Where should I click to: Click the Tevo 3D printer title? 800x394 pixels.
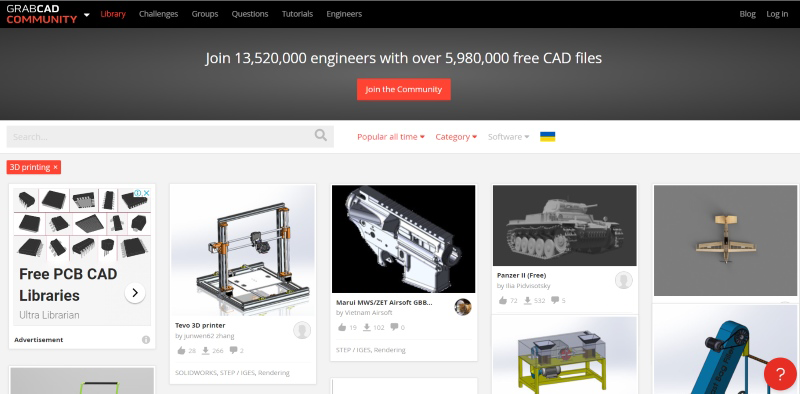tap(200, 325)
